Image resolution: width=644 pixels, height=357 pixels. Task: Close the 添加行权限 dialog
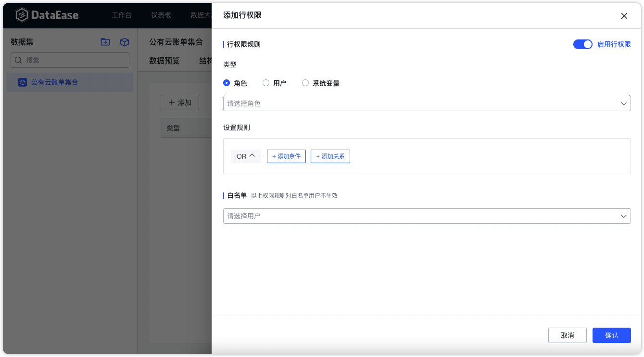click(624, 16)
